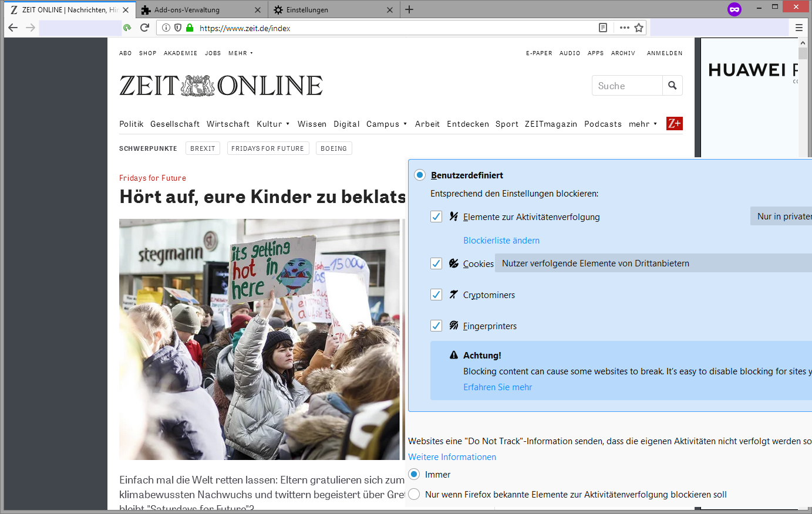This screenshot has width=812, height=514.
Task: Switch to the ZEIT ONLINE tab
Action: tap(69, 10)
